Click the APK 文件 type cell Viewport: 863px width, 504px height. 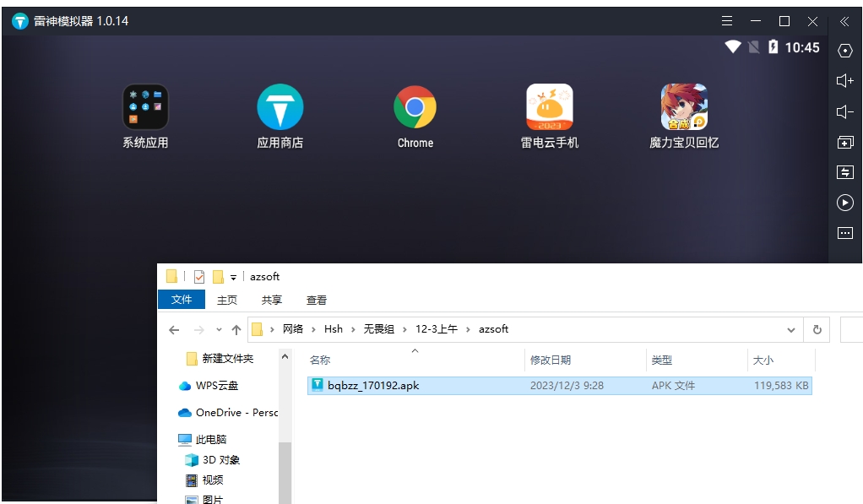673,386
